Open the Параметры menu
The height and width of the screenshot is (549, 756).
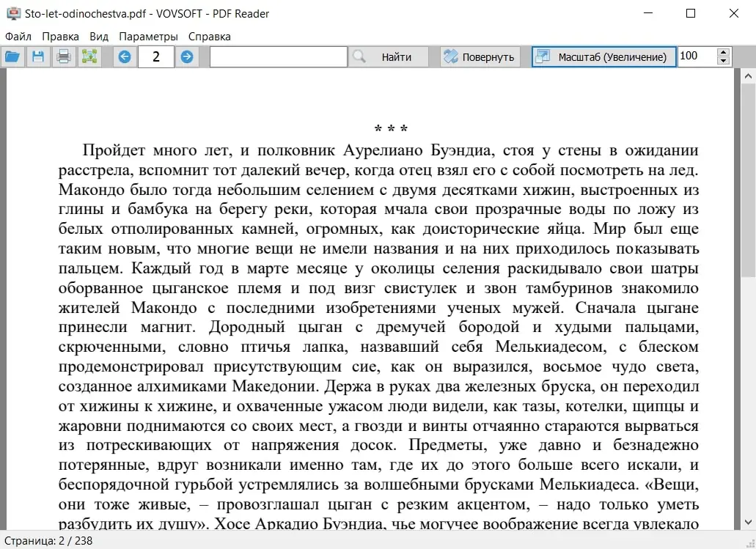[x=149, y=37]
